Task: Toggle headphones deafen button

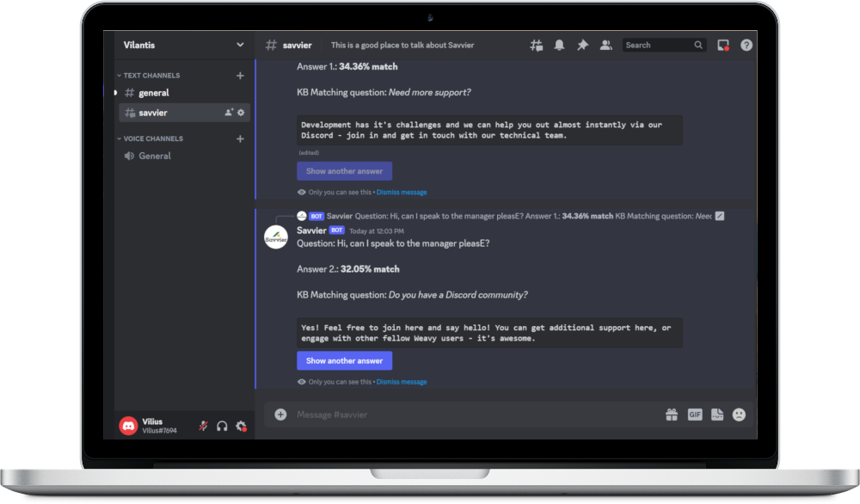Action: coord(222,426)
